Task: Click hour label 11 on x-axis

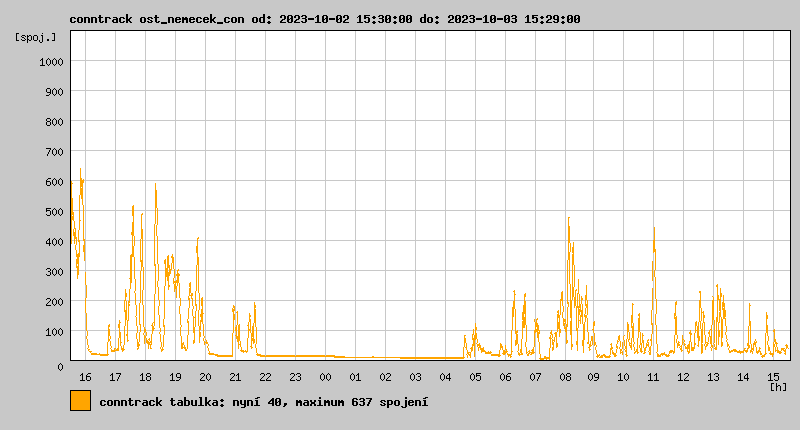Action: point(653,377)
